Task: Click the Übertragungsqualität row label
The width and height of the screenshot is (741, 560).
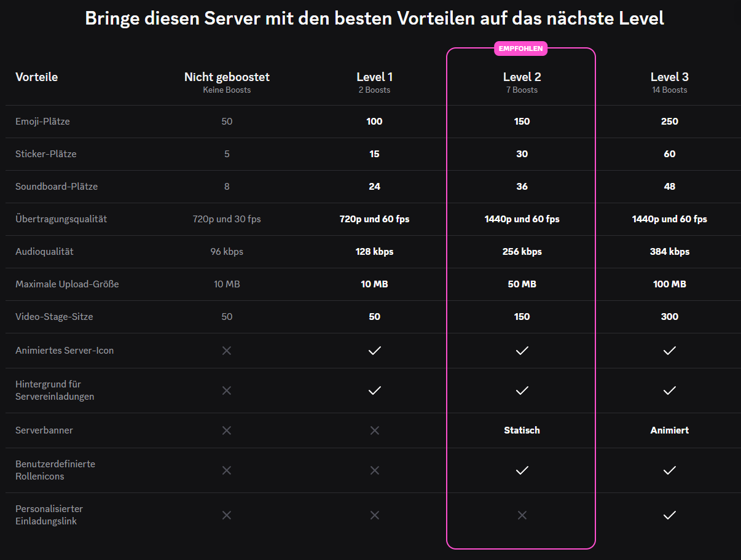Action: 61,219
